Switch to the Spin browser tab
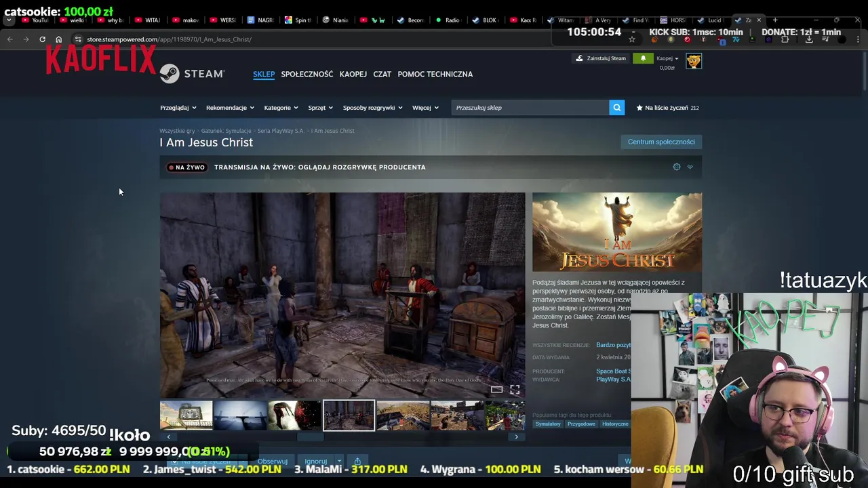This screenshot has height=488, width=868. (298, 20)
